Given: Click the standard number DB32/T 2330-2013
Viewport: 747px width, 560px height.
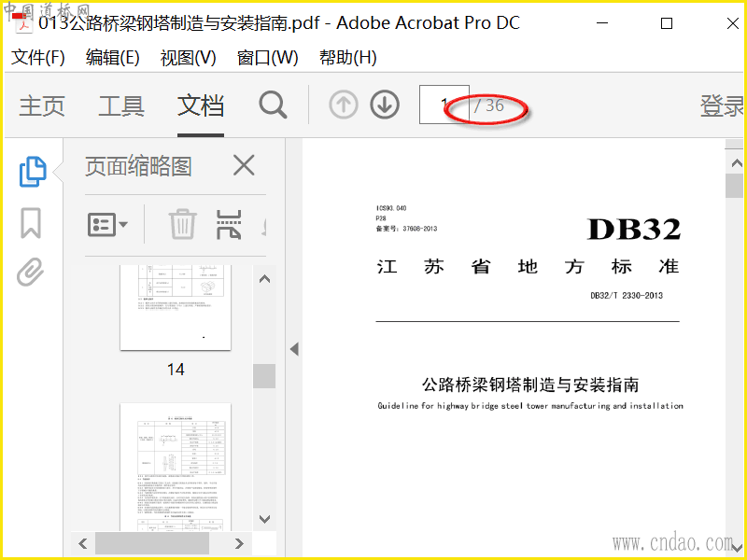Looking at the screenshot, I should (627, 295).
